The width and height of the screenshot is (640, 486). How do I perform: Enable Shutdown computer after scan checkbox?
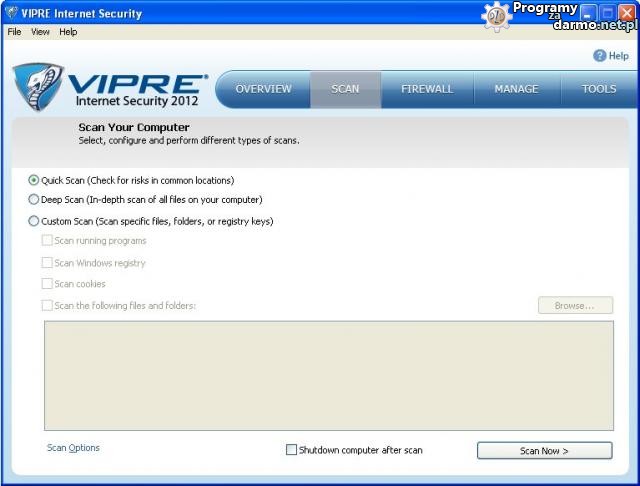click(x=292, y=450)
